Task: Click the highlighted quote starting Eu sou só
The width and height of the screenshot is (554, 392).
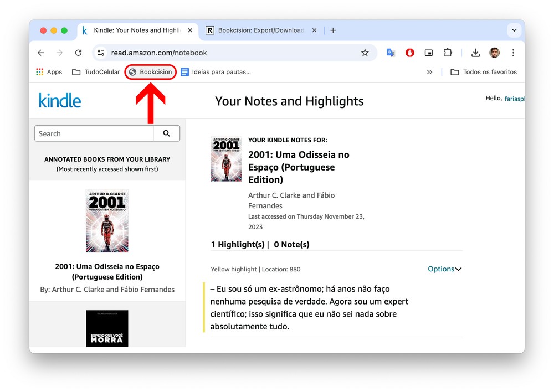Action: click(309, 308)
